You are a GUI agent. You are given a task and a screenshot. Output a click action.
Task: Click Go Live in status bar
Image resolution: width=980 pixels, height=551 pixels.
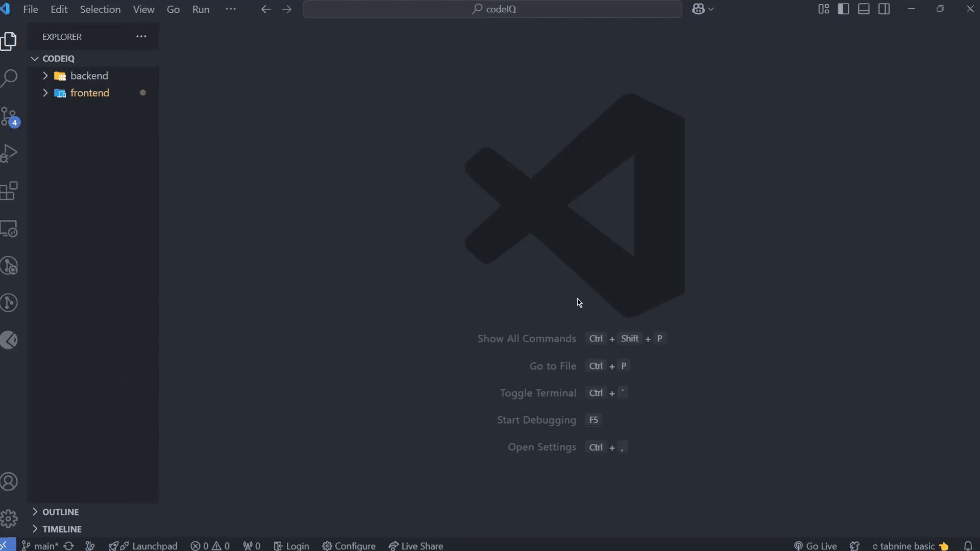click(816, 545)
